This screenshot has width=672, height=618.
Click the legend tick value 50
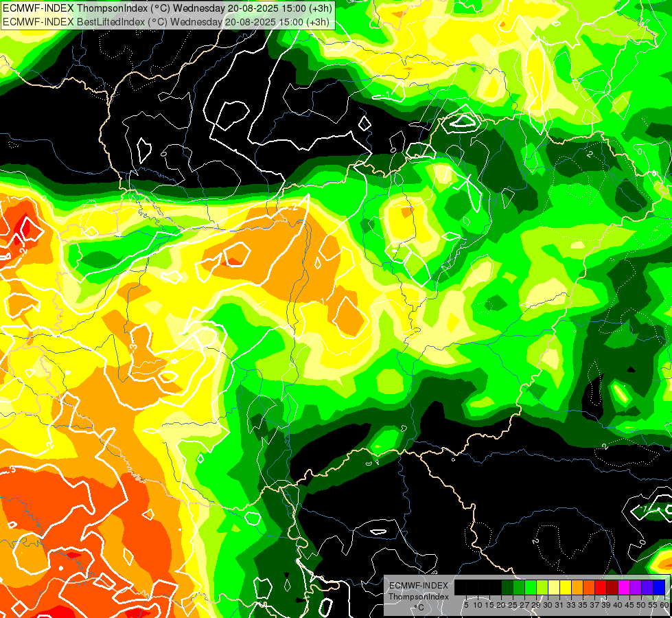640,605
